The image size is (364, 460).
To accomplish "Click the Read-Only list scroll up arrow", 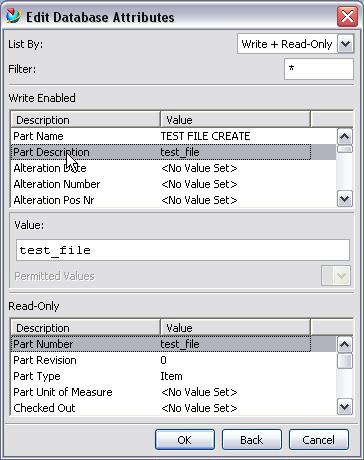I will point(344,344).
